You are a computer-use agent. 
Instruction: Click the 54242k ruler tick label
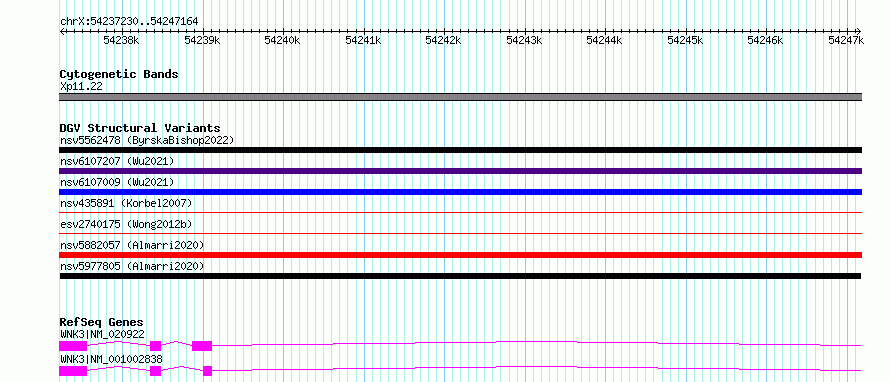444,40
